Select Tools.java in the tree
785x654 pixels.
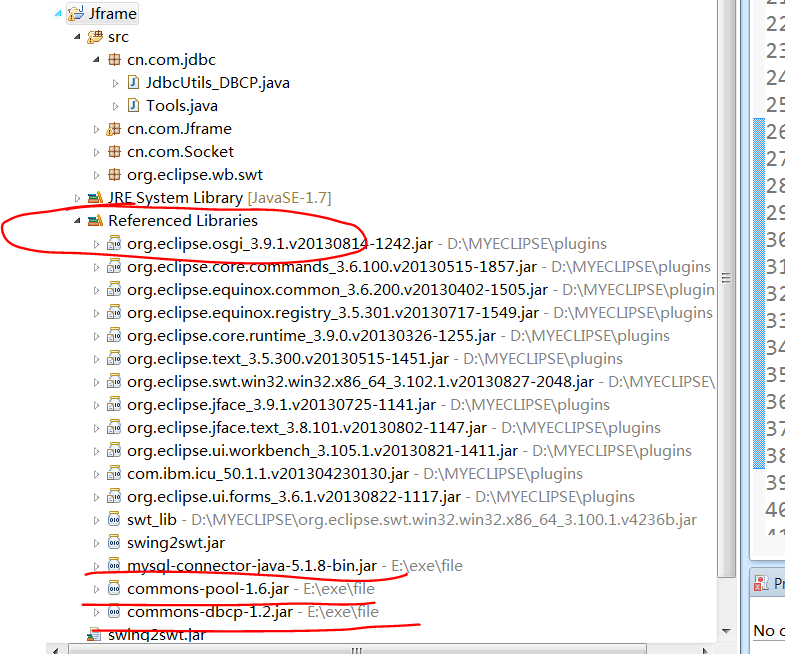(x=182, y=106)
